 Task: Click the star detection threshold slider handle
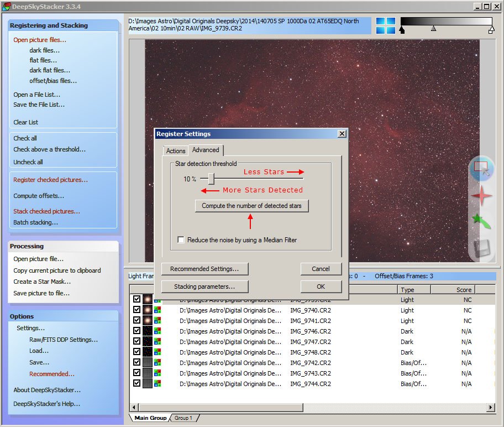tap(211, 179)
